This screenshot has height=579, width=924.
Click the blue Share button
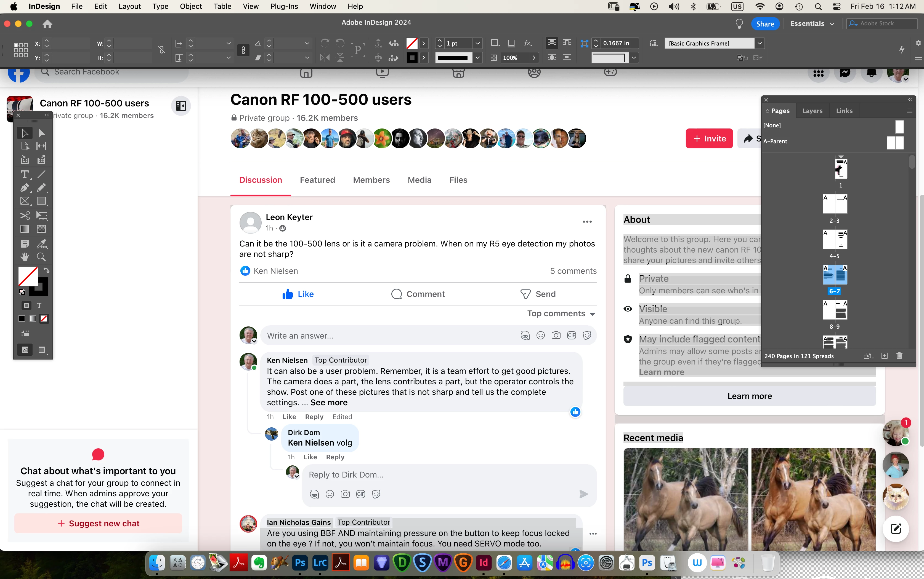point(765,24)
